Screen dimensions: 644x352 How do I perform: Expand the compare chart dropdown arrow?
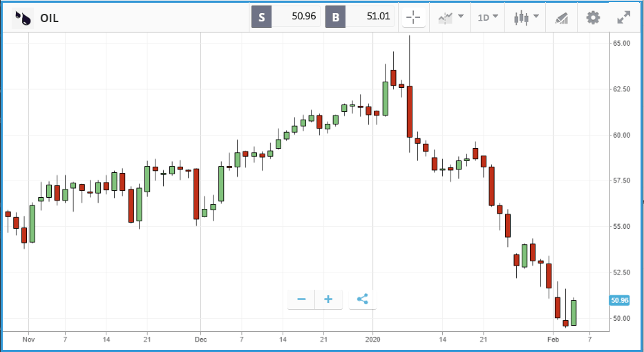point(461,17)
